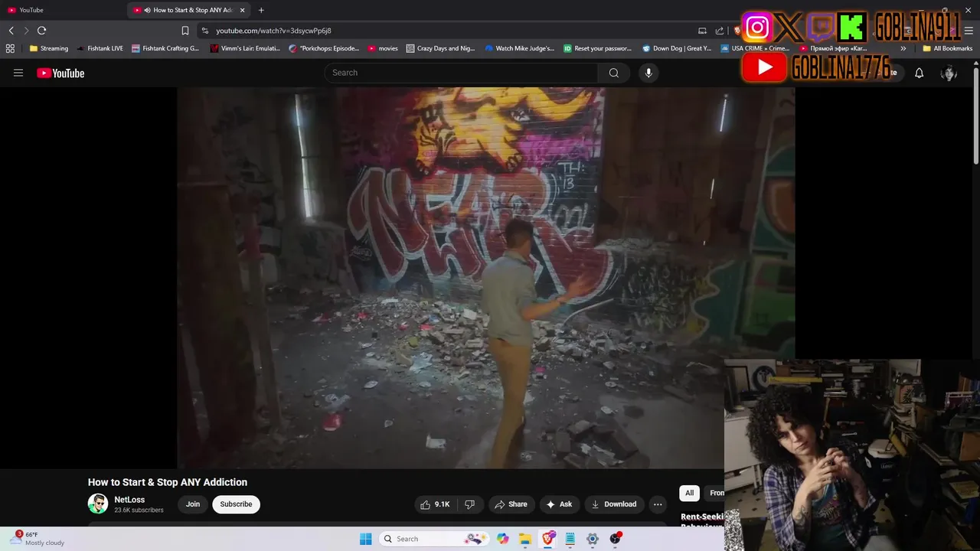Viewport: 980px width, 551px height.
Task: Open the Прямой эфир bookmark
Action: tap(833, 48)
